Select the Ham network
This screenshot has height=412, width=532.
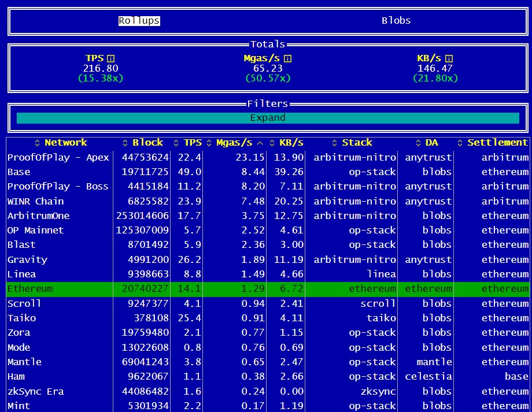(x=16, y=377)
